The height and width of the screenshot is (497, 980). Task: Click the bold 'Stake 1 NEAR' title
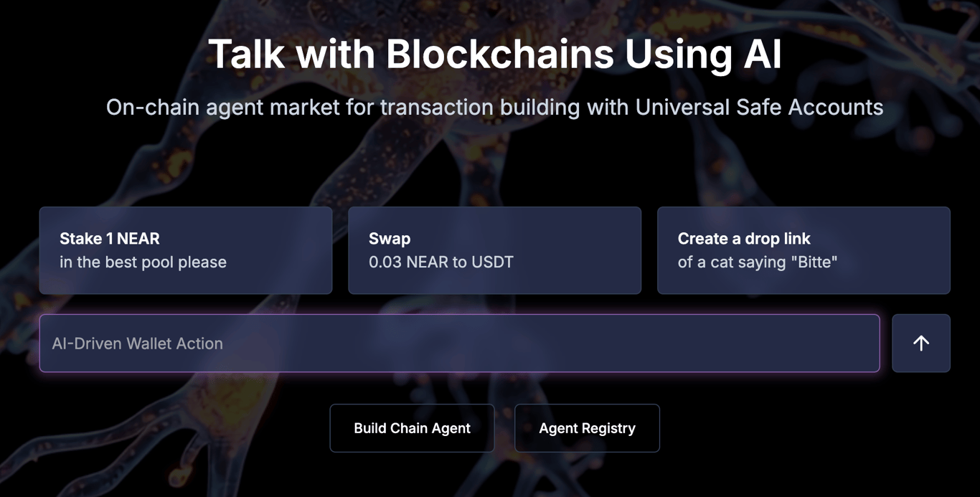(110, 239)
